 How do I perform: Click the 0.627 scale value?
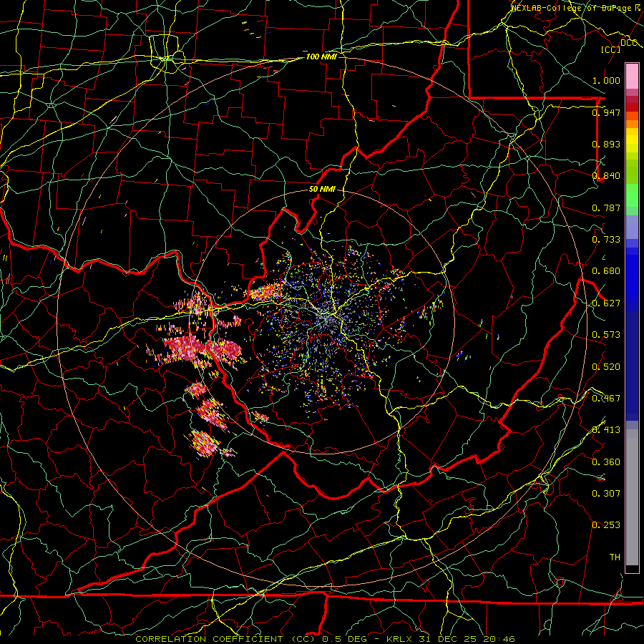pos(606,303)
